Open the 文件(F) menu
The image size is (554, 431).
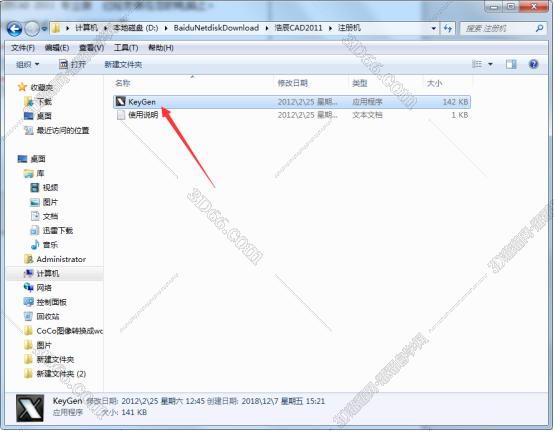click(23, 47)
